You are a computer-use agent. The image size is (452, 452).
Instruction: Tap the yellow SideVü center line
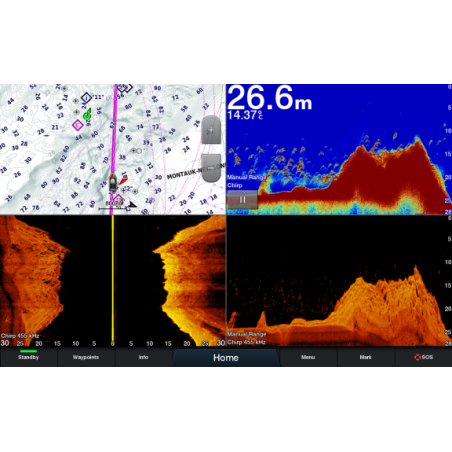(113, 281)
